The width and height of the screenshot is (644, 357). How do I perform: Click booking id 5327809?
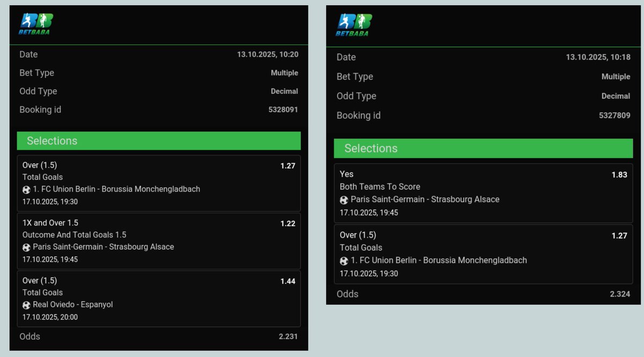click(x=614, y=115)
